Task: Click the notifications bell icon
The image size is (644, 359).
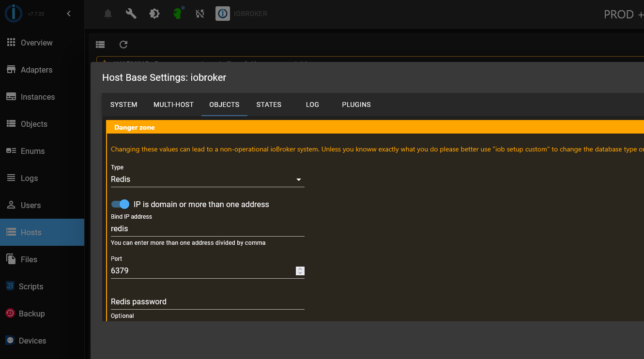Action: [108, 14]
